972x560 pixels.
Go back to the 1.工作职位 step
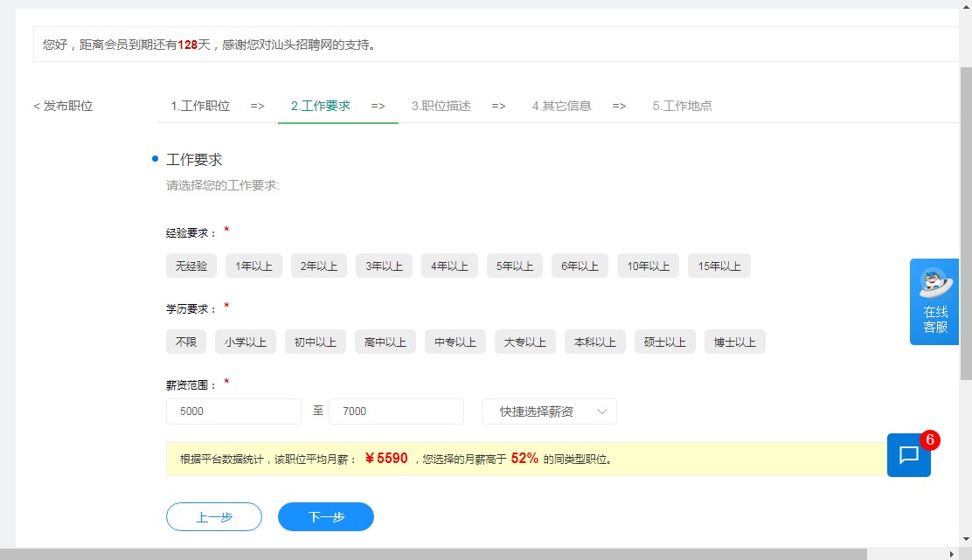pos(200,106)
